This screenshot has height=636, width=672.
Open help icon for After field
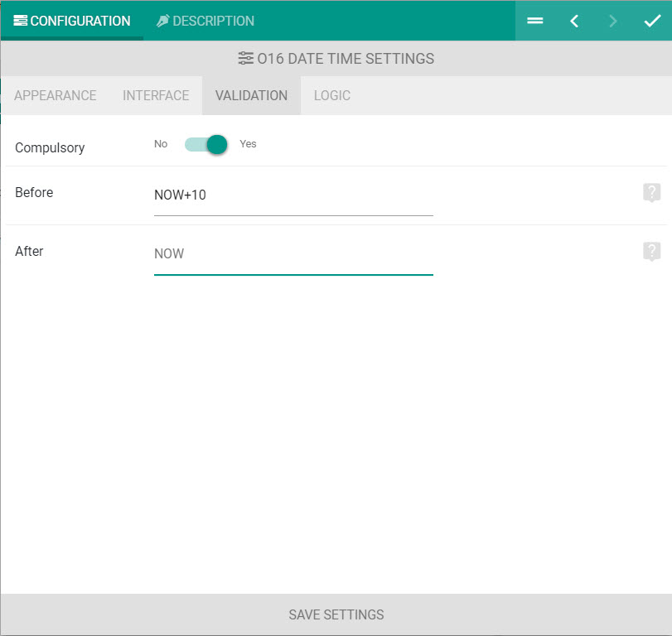651,252
